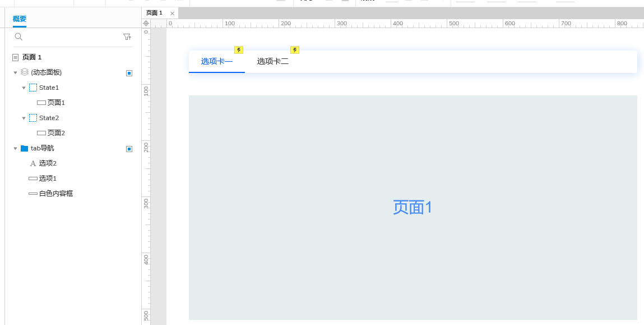This screenshot has height=325, width=644.
Task: Click the lightning interaction badge above 选项卡一
Action: 239,50
